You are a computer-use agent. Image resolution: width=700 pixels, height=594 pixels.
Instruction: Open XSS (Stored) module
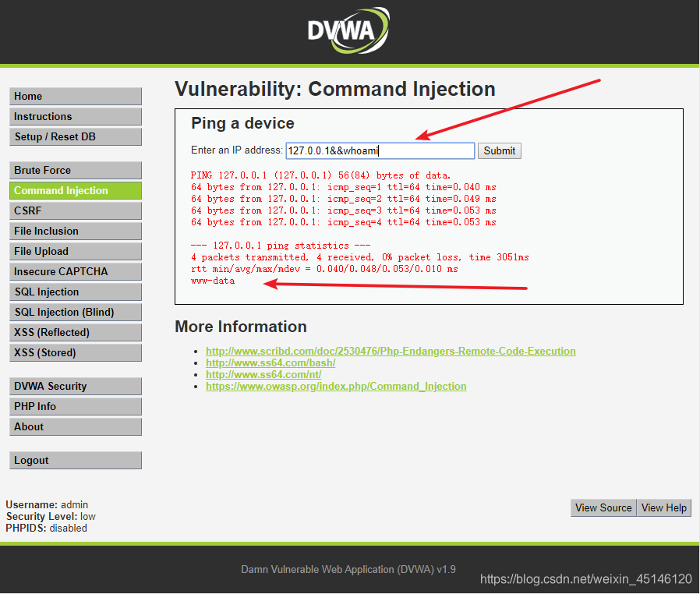point(76,352)
